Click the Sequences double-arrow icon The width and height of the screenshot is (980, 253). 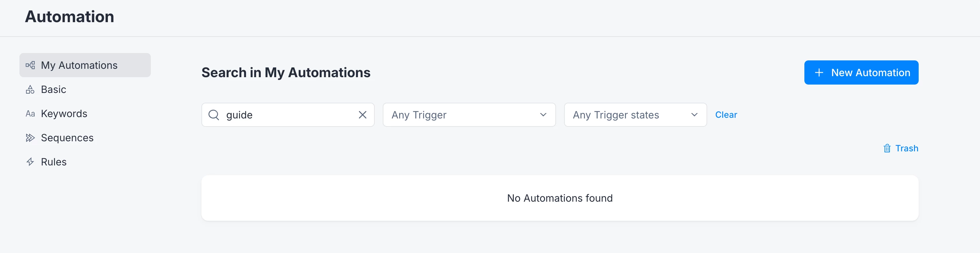coord(30,138)
